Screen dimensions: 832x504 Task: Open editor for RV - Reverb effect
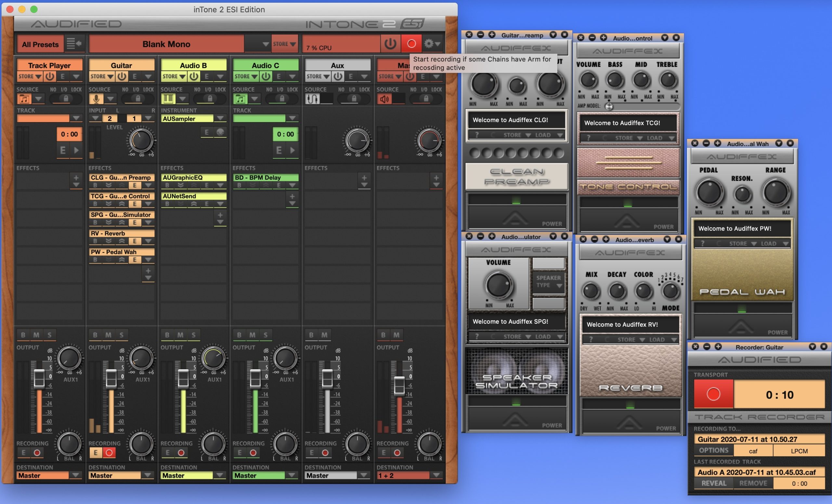tap(135, 241)
